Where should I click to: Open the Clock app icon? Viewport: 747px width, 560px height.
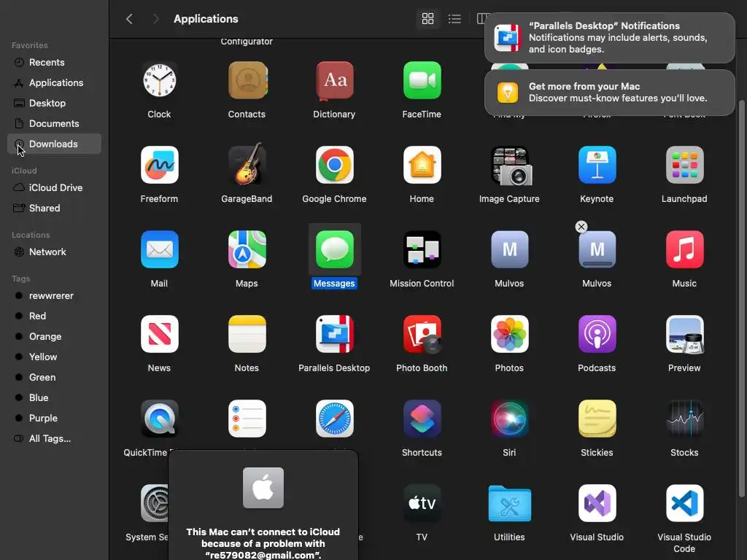[x=159, y=80]
